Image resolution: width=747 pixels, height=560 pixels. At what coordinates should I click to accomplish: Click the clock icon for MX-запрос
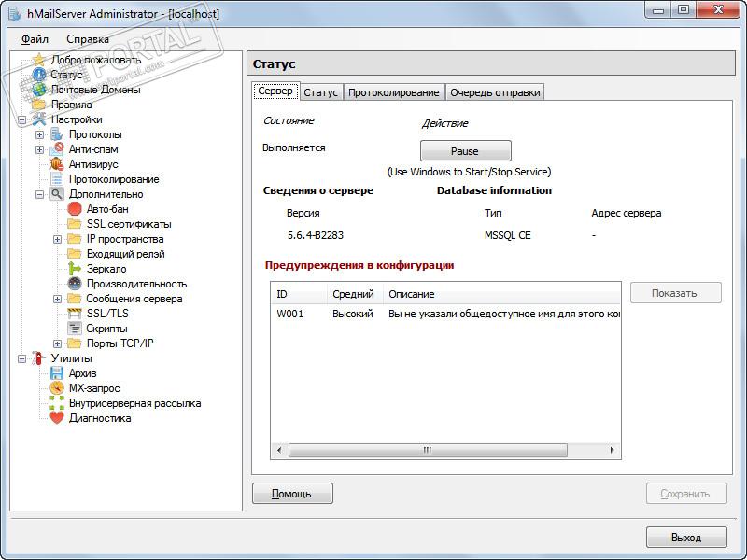tap(57, 388)
